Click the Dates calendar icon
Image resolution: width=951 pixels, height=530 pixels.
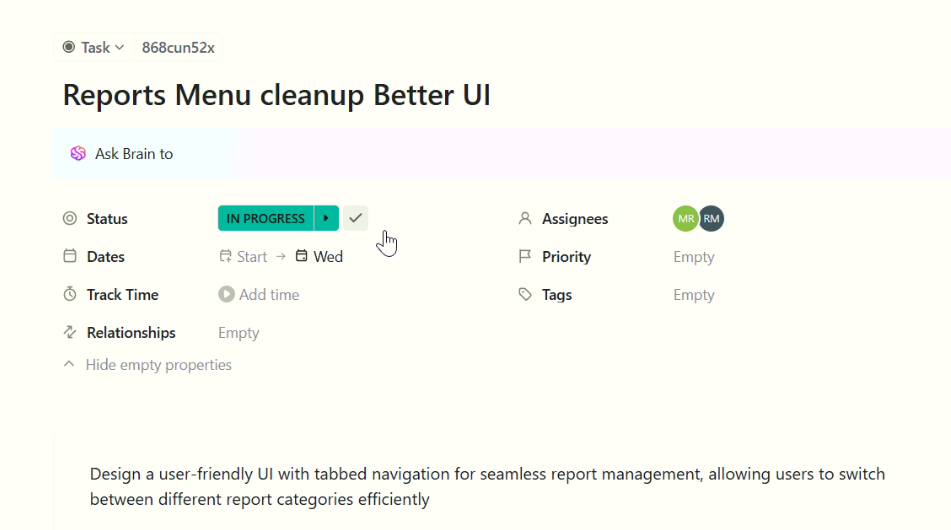click(x=70, y=257)
